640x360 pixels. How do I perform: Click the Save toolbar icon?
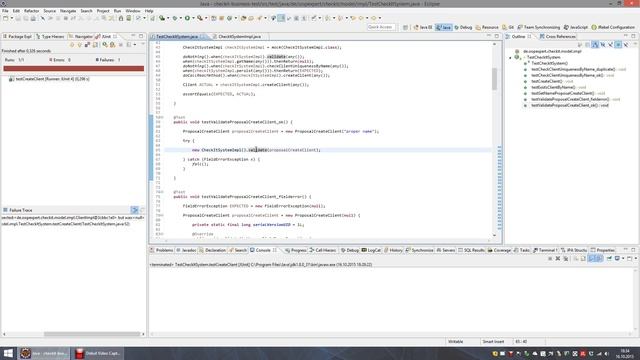pyautogui.click(x=18, y=18)
